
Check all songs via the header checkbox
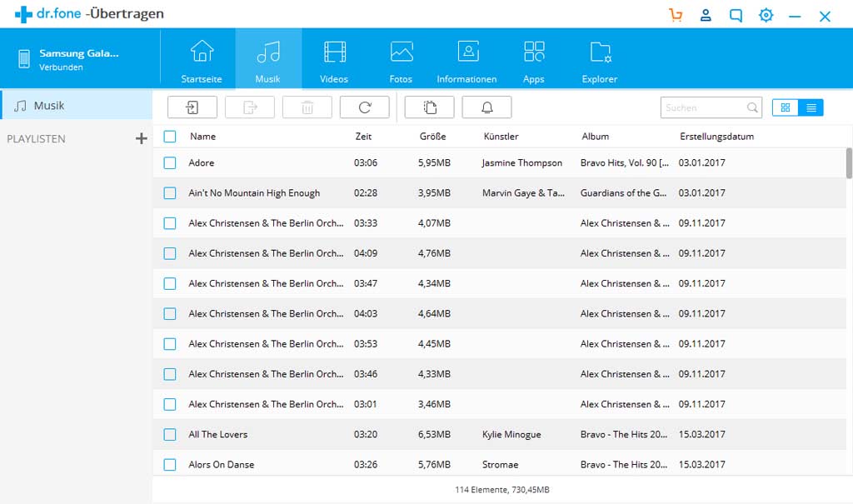point(170,137)
